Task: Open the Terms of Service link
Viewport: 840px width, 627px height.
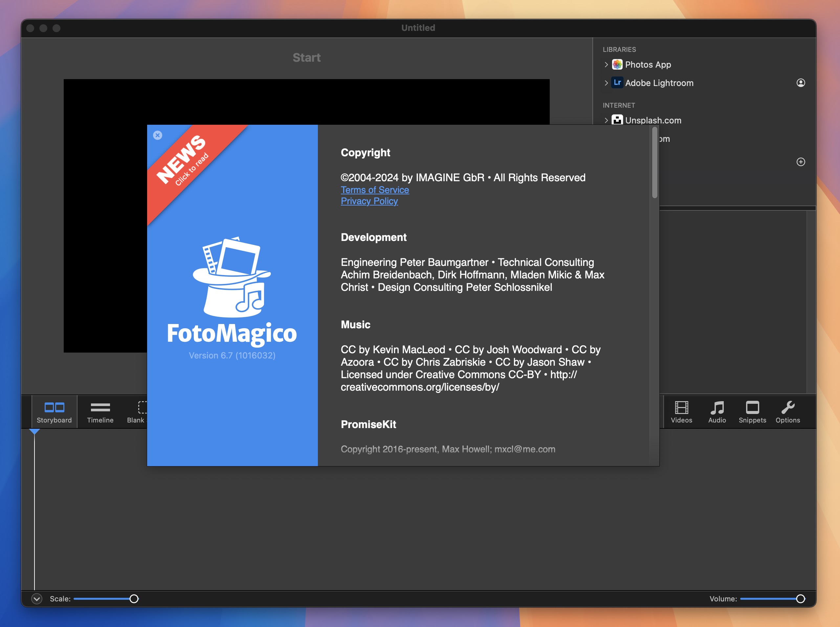Action: (375, 190)
